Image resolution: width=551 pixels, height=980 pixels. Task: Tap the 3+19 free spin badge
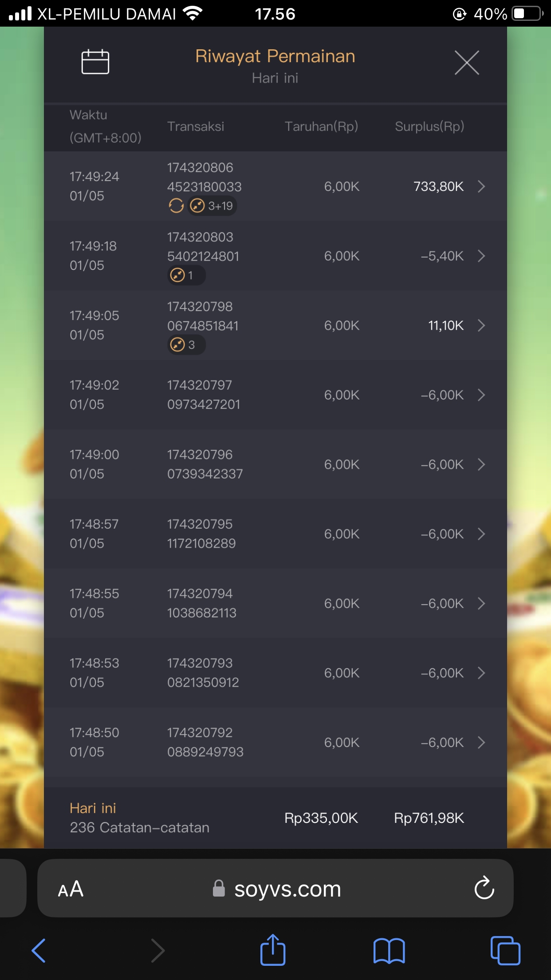[x=212, y=206]
